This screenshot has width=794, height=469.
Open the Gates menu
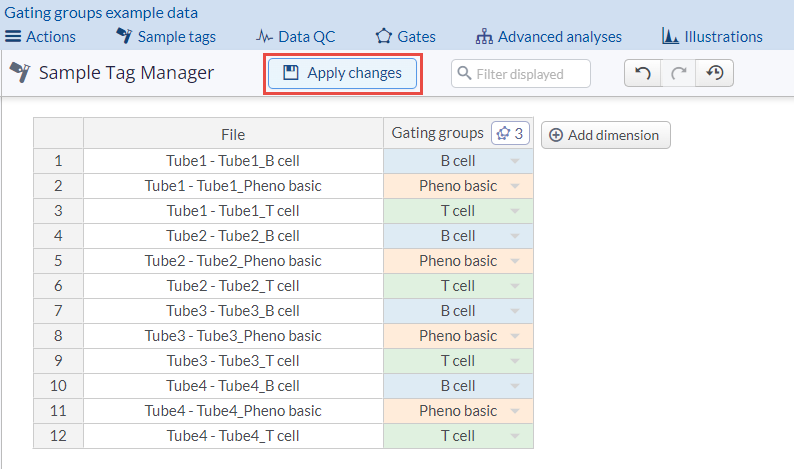click(405, 37)
